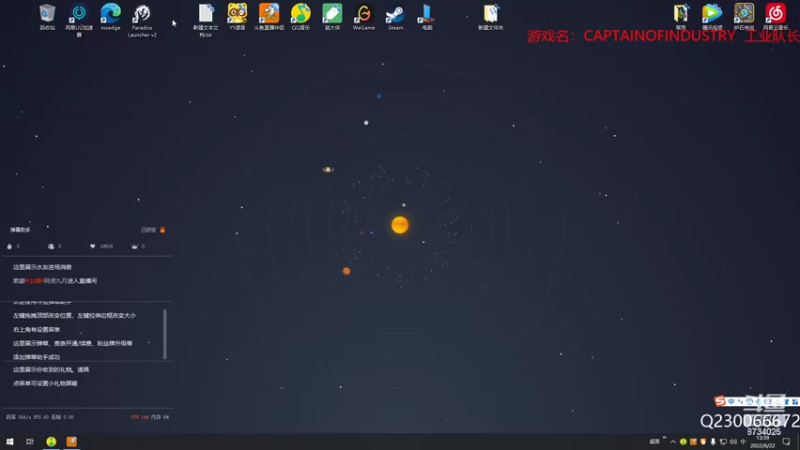Open the QQ Music desktop shortcut
The width and height of the screenshot is (800, 450).
301,16
